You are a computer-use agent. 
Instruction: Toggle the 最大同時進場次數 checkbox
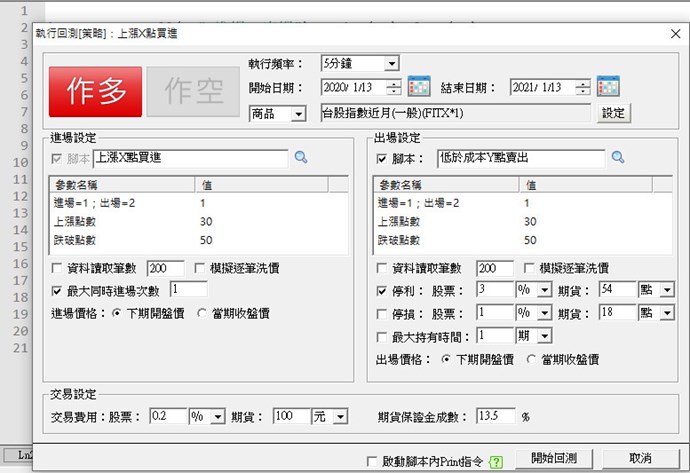coord(57,290)
